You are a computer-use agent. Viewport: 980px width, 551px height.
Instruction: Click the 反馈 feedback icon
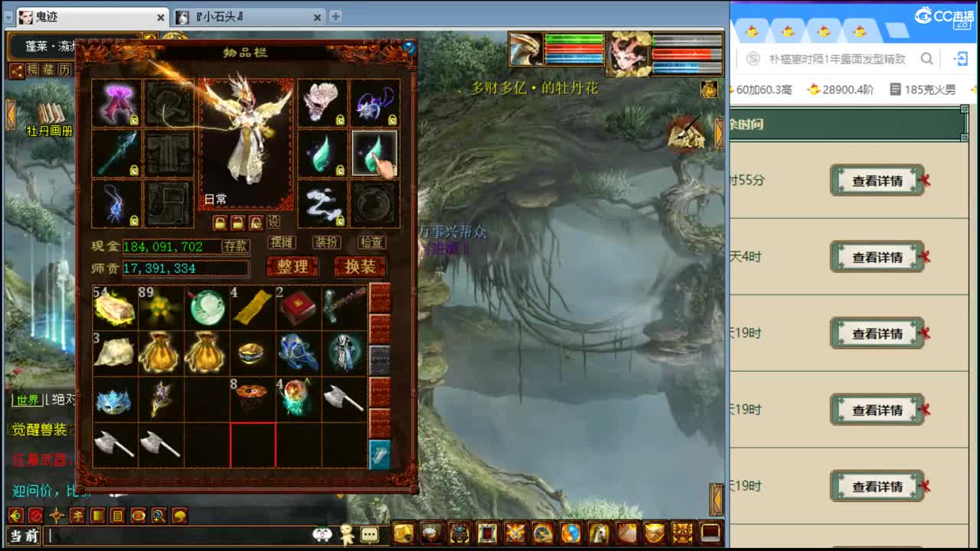[x=686, y=132]
